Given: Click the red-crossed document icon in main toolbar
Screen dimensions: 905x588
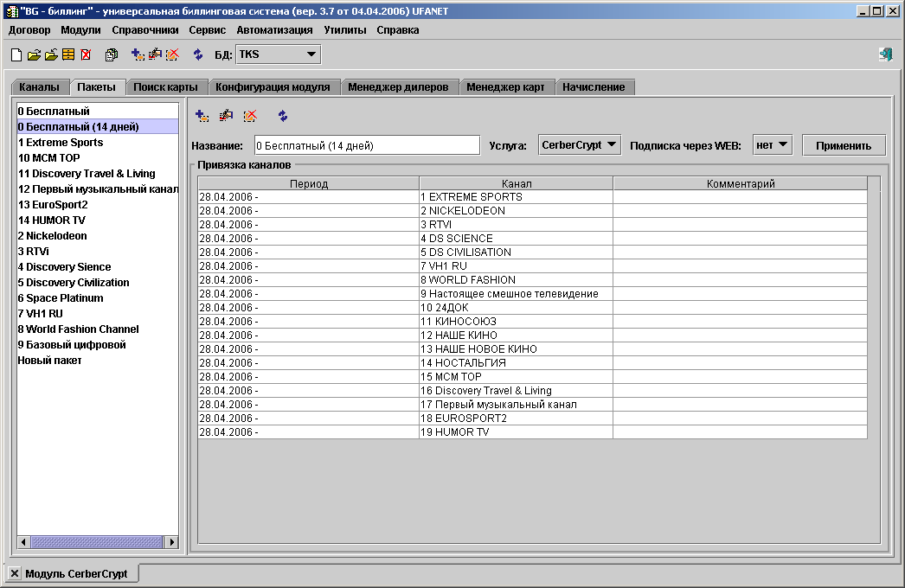Looking at the screenshot, I should pyautogui.click(x=86, y=54).
